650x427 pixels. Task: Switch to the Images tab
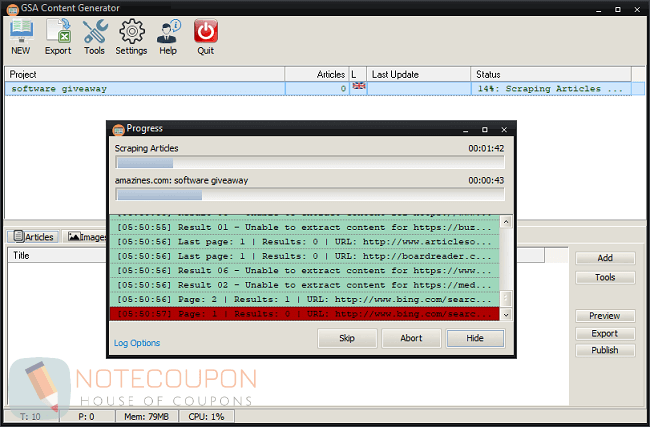(x=87, y=237)
